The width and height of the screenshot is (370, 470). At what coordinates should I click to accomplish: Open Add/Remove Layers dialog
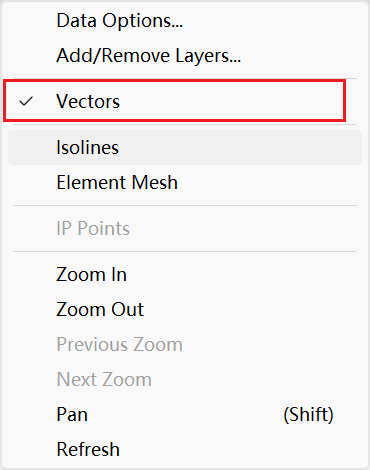pos(185,55)
